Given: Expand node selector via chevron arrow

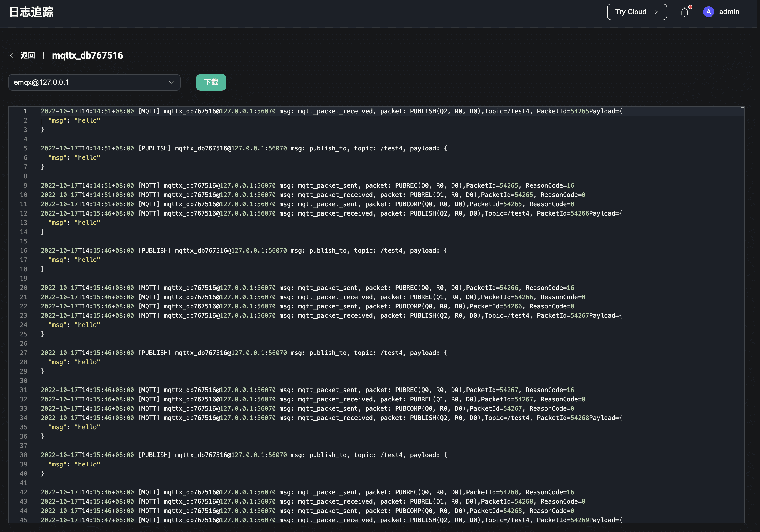Looking at the screenshot, I should [x=171, y=82].
